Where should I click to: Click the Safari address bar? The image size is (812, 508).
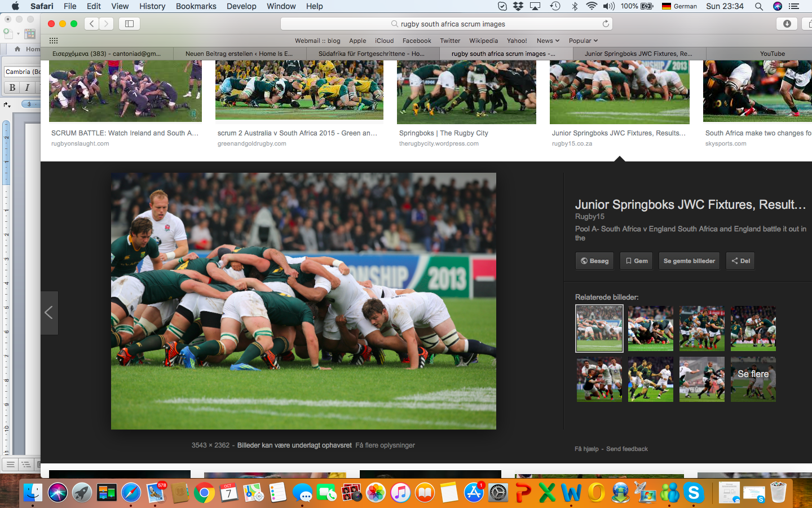pyautogui.click(x=447, y=24)
